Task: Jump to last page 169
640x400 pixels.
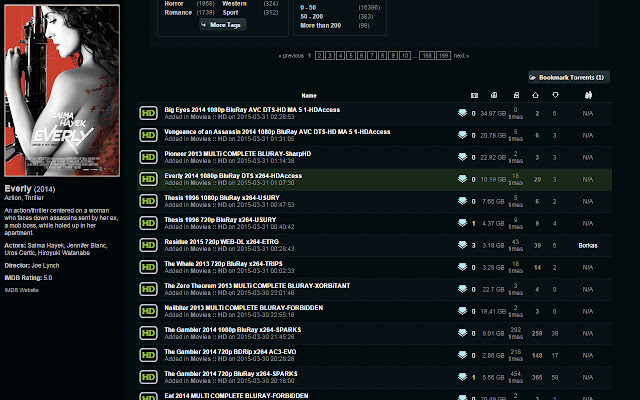Action: point(443,56)
